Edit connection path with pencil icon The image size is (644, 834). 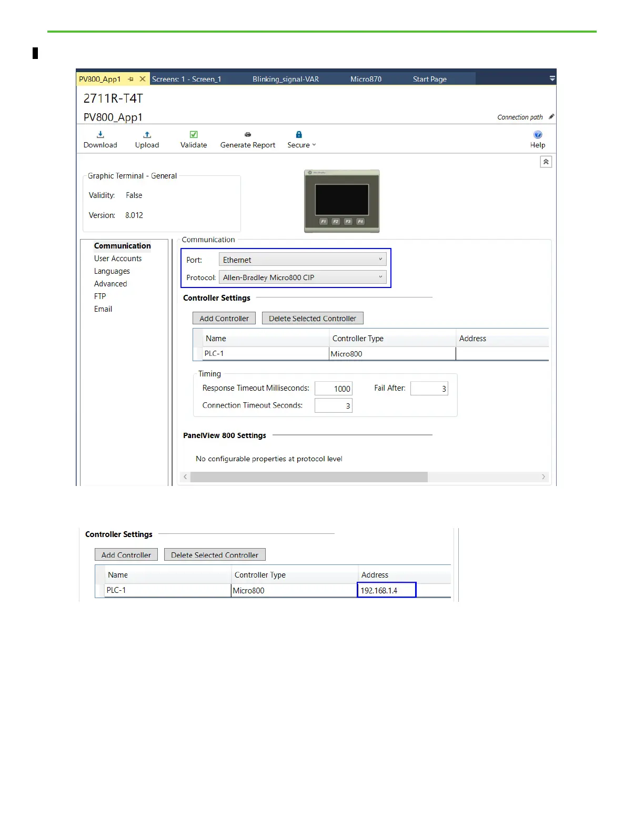click(551, 116)
